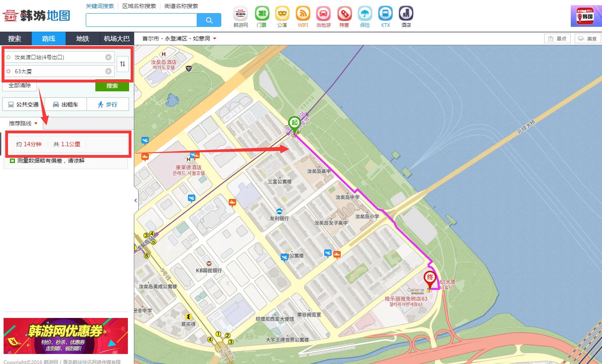Click the 保险 insurance umbrella icon
This screenshot has width=602, height=364.
tap(365, 14)
